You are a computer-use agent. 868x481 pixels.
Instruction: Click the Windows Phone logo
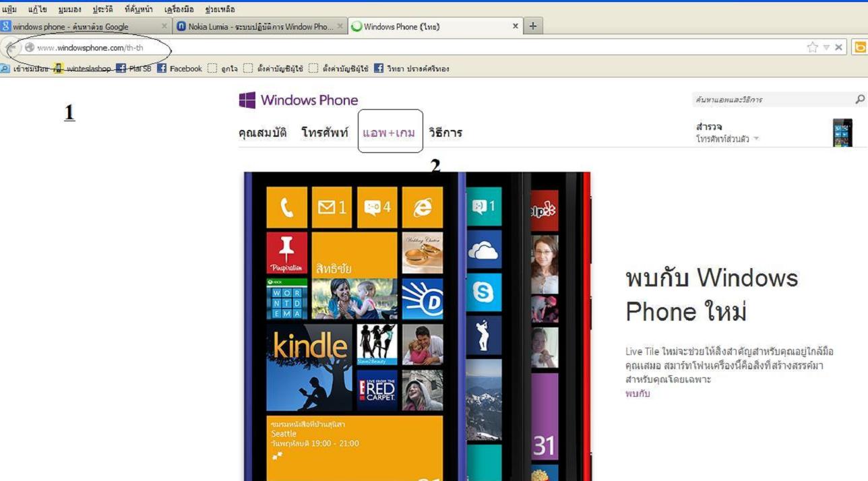pyautogui.click(x=299, y=100)
